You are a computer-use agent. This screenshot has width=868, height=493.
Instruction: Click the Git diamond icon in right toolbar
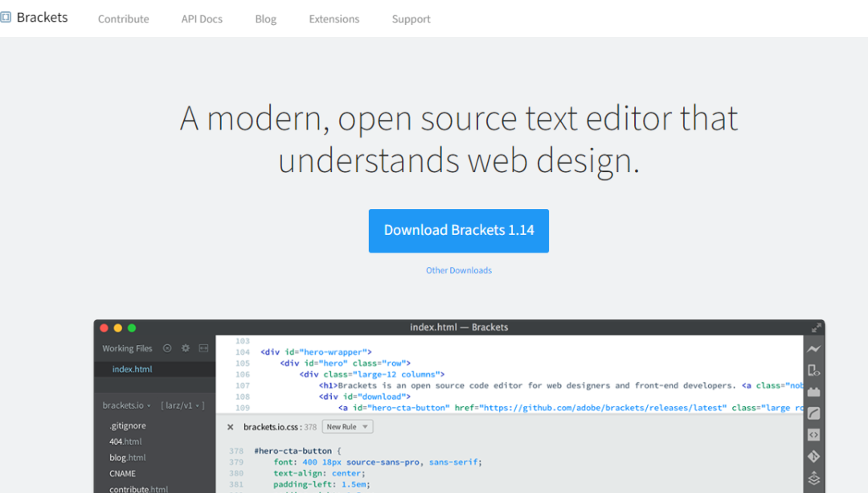pos(813,457)
